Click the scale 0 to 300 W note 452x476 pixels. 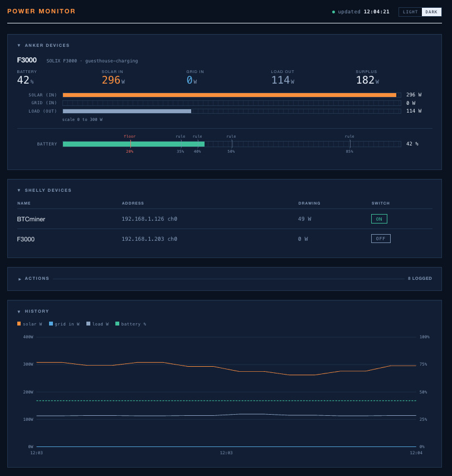tap(82, 120)
